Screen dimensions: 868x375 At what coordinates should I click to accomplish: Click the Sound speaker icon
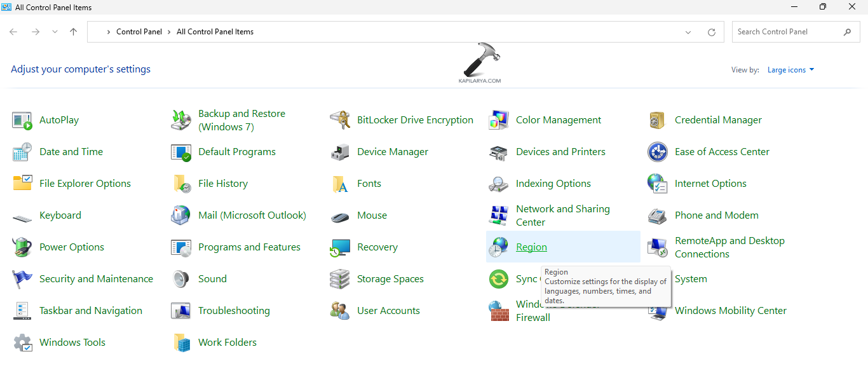click(x=181, y=279)
